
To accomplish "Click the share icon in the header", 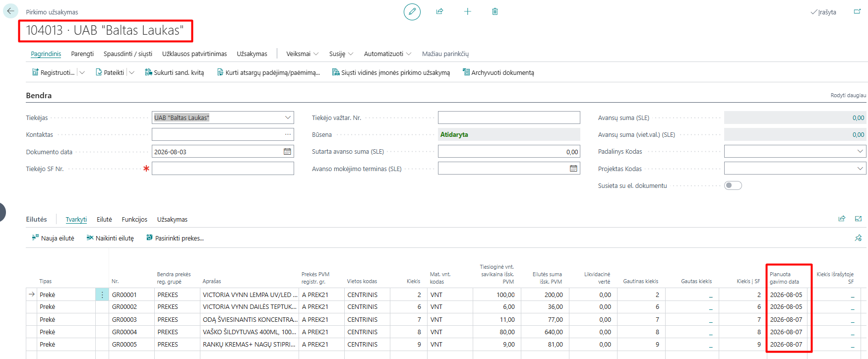I will 439,11.
